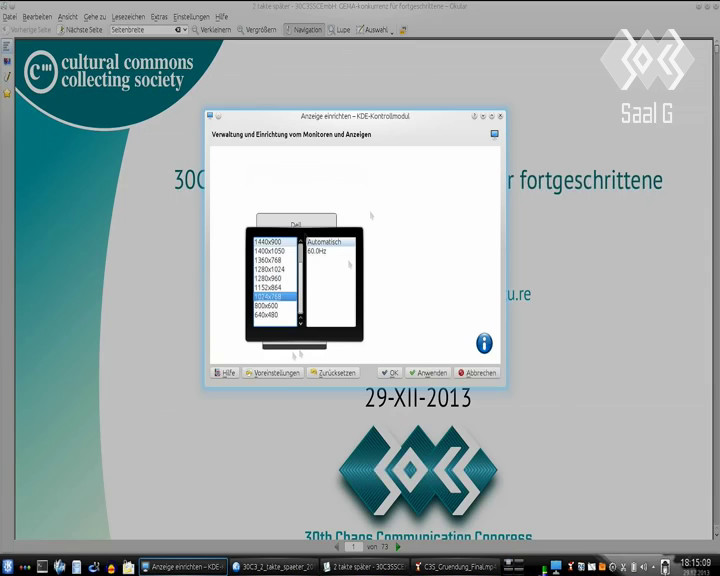Choose the Automatisch refresh rate
The image size is (720, 576).
tap(331, 242)
